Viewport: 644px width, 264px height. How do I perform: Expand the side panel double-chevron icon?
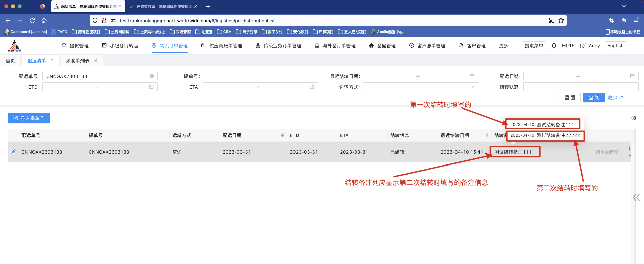pyautogui.click(x=636, y=197)
